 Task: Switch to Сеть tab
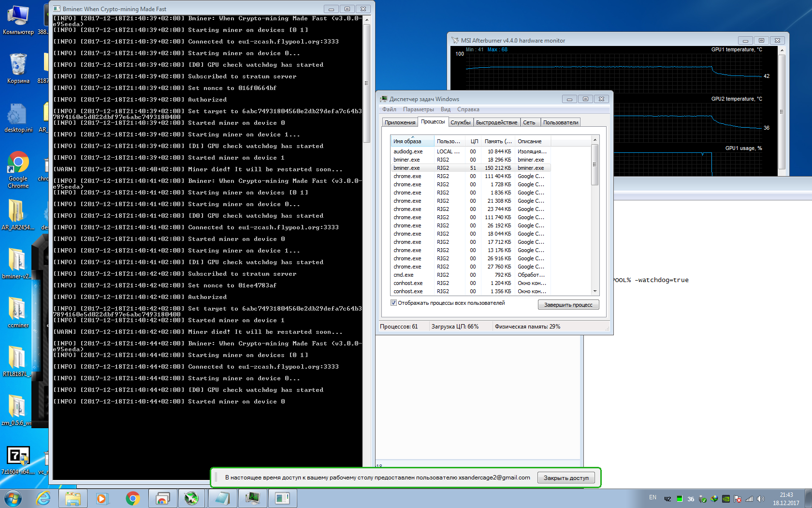(x=529, y=122)
